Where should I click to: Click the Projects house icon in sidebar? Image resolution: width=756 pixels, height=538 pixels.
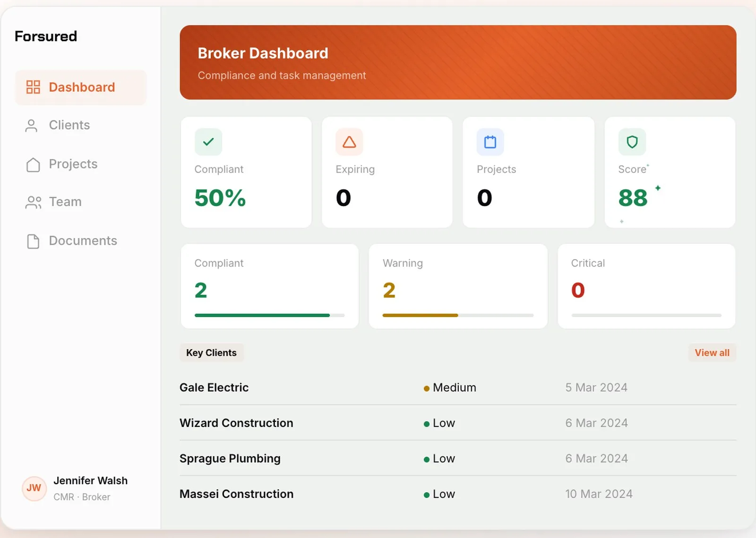click(33, 164)
